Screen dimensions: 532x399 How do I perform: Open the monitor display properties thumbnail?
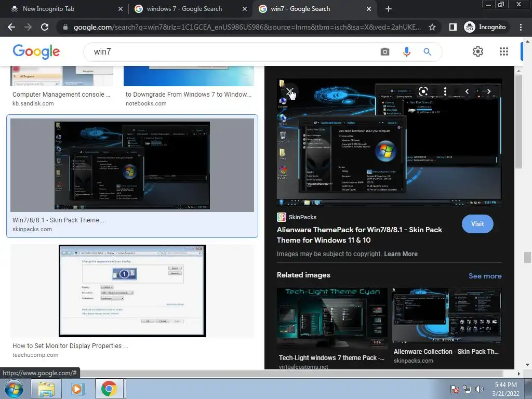click(x=132, y=291)
